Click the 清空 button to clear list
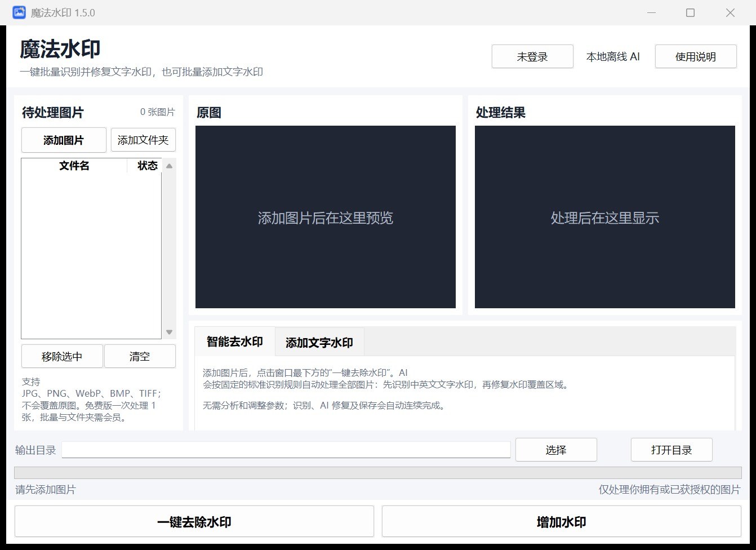 (140, 356)
